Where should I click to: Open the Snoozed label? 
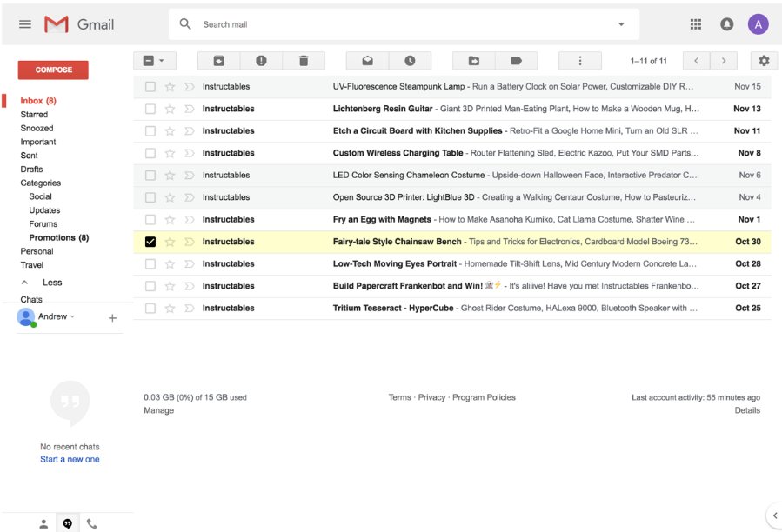point(37,128)
